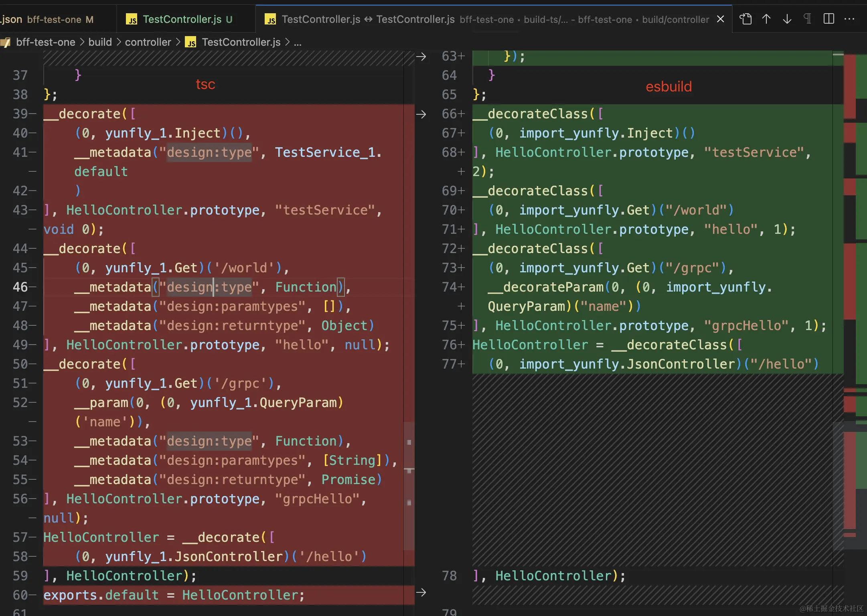Open the file from diff view icon
867x616 pixels.
coord(745,19)
